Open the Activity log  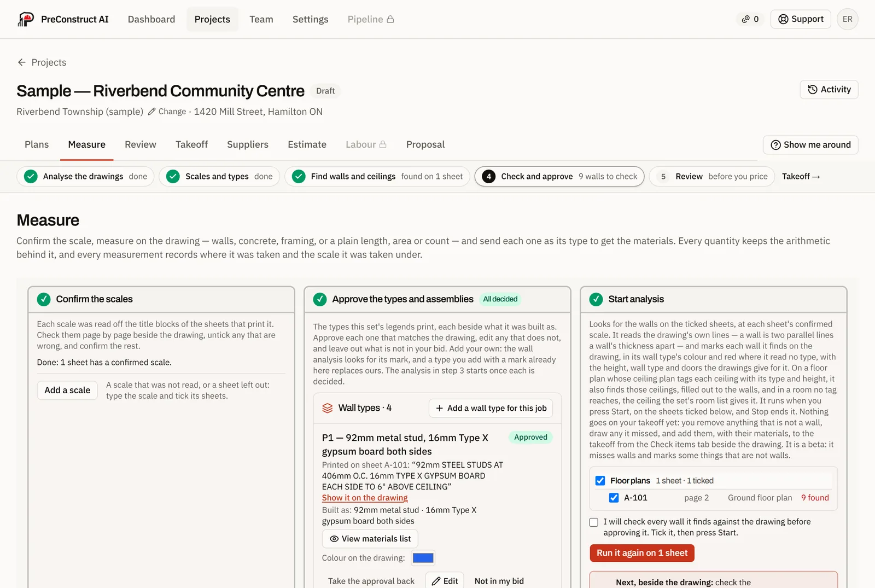tap(829, 90)
